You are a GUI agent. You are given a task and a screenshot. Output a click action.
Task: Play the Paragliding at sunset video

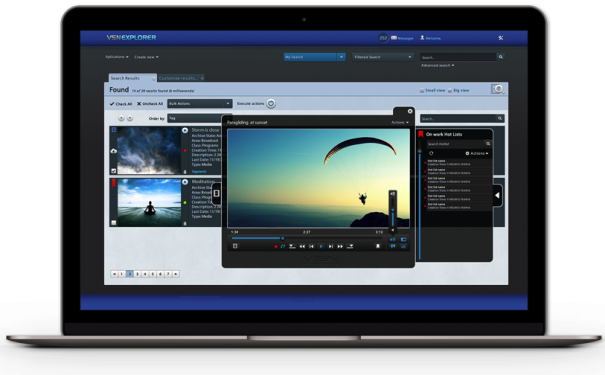pyautogui.click(x=321, y=247)
